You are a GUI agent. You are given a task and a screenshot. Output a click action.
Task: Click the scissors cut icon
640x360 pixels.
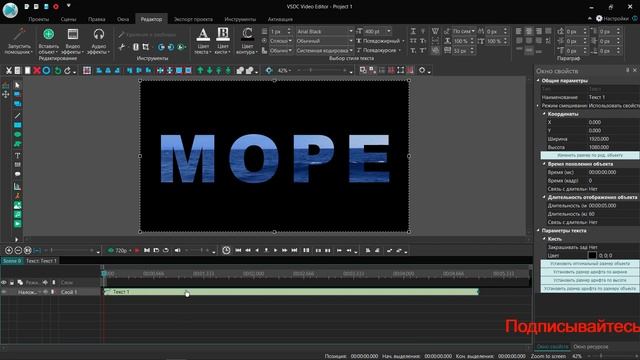click(9, 71)
